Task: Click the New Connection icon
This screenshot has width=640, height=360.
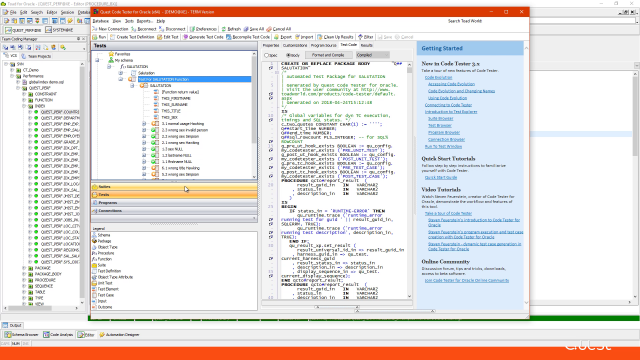Action: pyautogui.click(x=95, y=29)
